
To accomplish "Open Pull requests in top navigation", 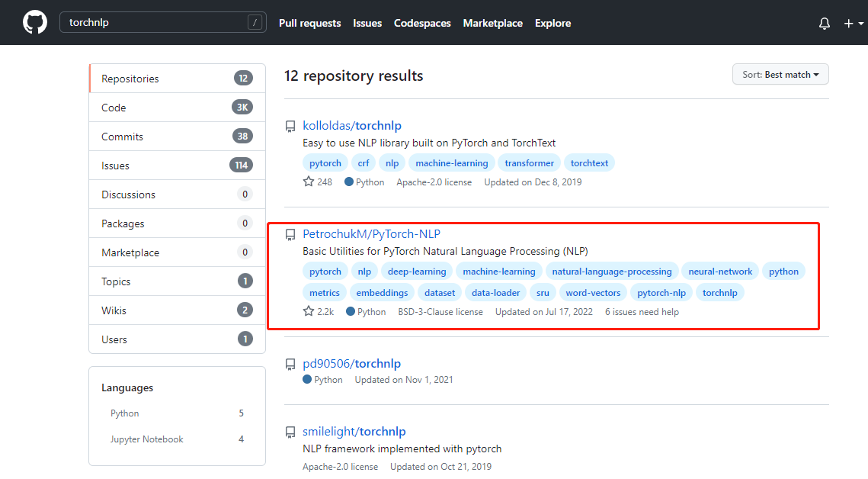I will coord(310,23).
